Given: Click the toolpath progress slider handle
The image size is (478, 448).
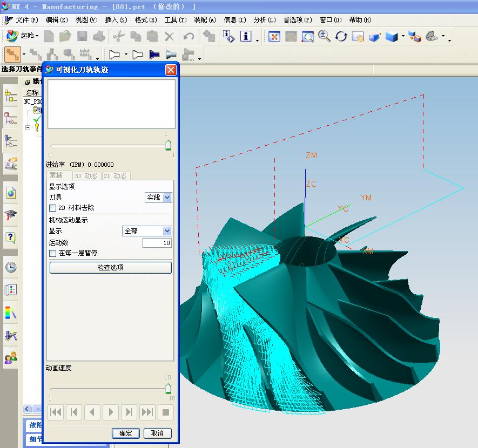Looking at the screenshot, I should [x=168, y=145].
